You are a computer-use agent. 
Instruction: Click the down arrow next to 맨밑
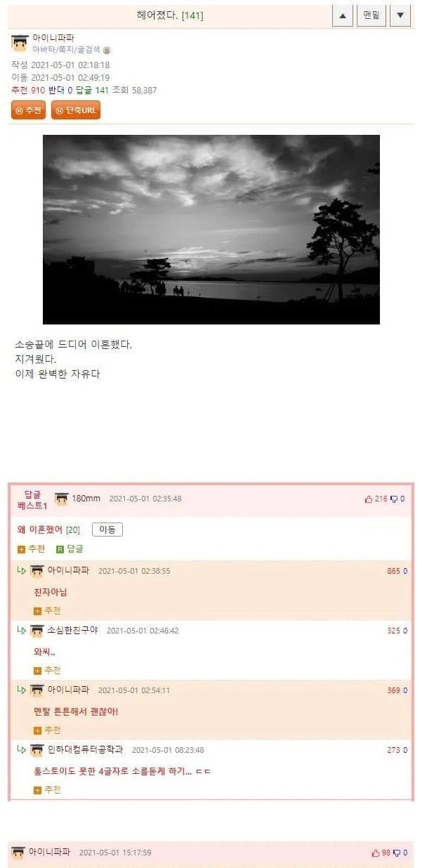coord(400,15)
